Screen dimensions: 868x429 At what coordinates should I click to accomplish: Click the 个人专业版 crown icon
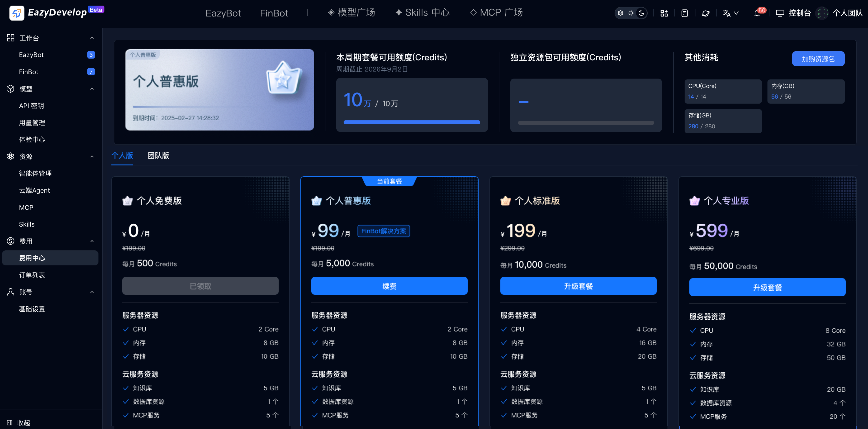pos(694,201)
